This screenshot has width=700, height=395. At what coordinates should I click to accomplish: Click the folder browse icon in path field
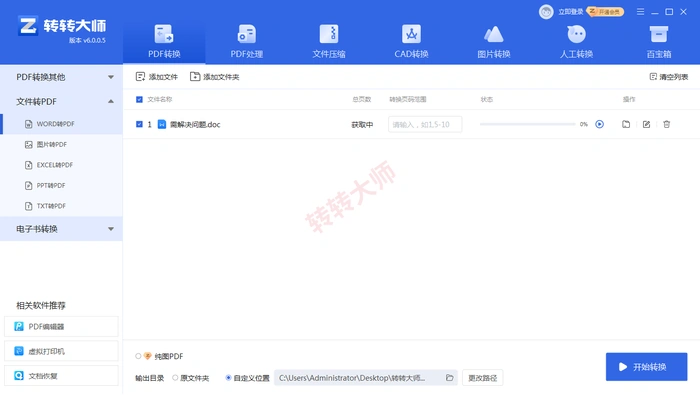[450, 378]
